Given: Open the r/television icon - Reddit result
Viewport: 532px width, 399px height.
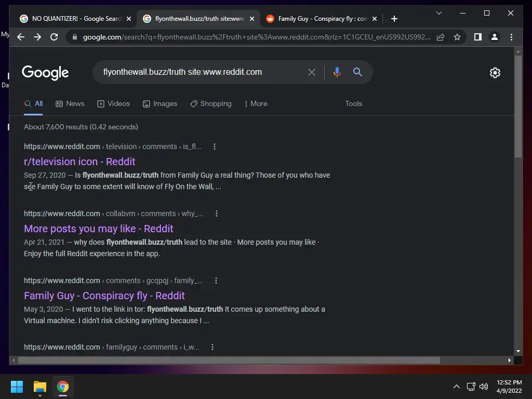Looking at the screenshot, I should tap(79, 162).
